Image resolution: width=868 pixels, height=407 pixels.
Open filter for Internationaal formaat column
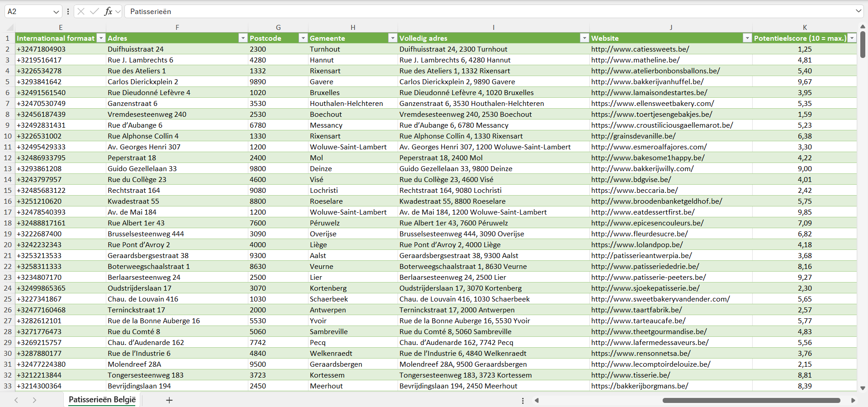tap(101, 38)
